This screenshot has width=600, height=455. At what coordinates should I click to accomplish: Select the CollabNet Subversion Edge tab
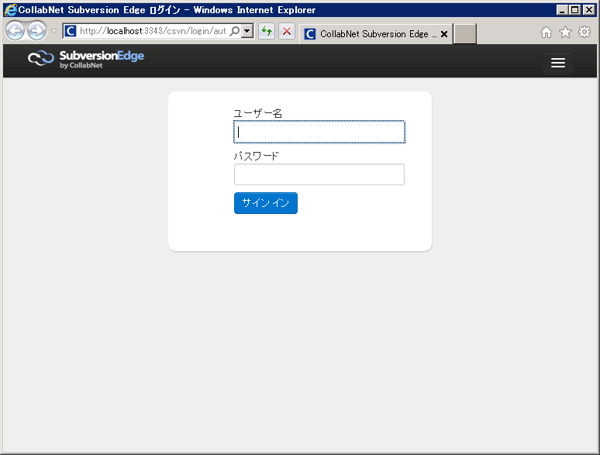(375, 34)
